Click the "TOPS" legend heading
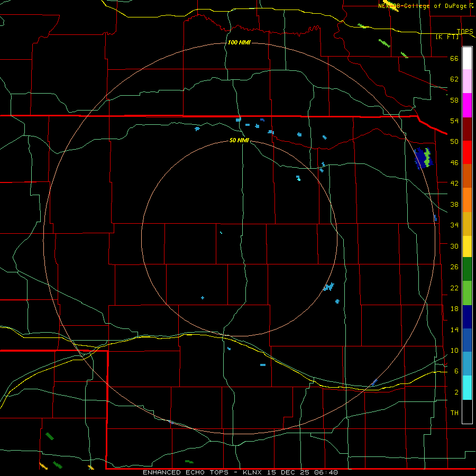Image resolution: width=476 pixels, height=476 pixels. click(x=465, y=31)
